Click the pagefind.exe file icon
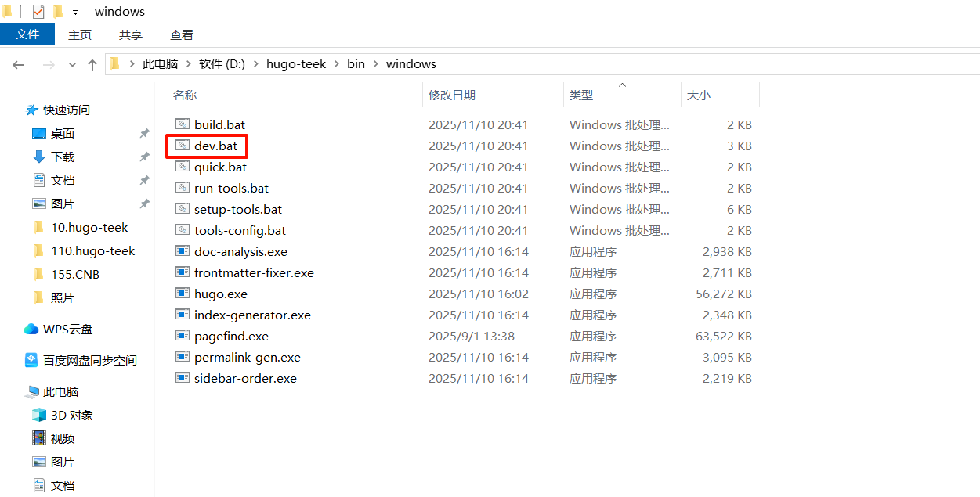 [x=182, y=337]
